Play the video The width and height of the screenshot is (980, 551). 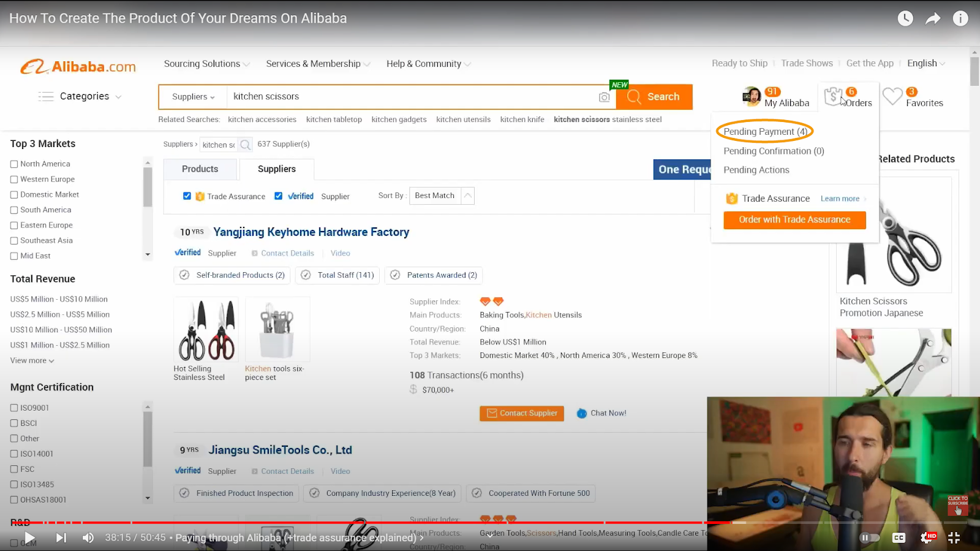tap(29, 538)
